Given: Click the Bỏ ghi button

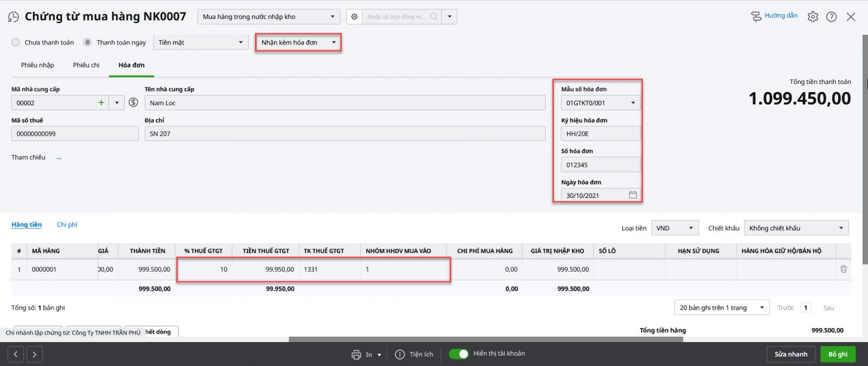Looking at the screenshot, I should (x=838, y=354).
